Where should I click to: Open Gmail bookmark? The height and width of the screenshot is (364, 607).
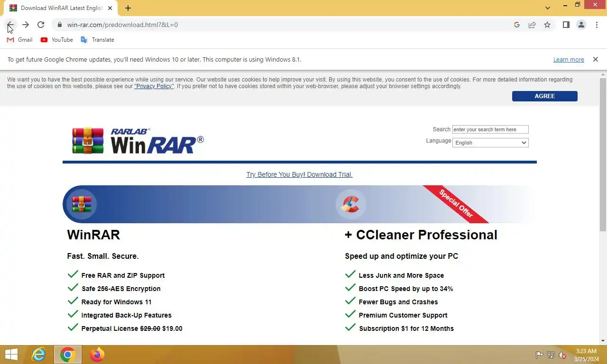click(x=20, y=40)
